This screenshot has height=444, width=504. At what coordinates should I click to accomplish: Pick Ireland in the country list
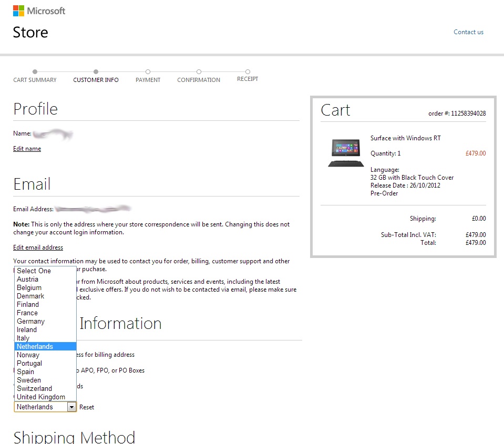point(45,329)
